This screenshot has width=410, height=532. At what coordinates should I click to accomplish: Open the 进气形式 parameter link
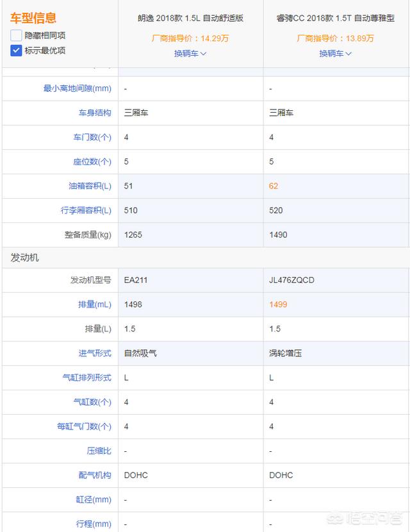click(x=95, y=353)
